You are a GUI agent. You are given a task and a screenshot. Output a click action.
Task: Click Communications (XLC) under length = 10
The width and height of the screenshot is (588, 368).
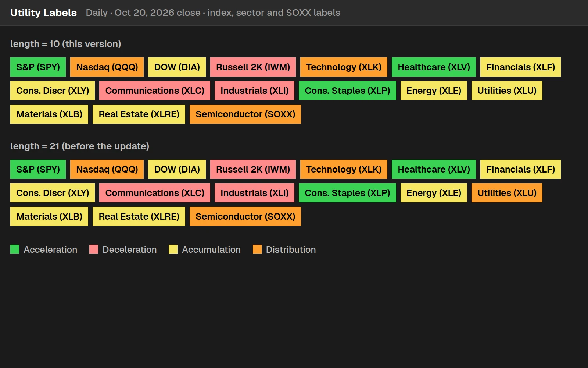tap(155, 91)
